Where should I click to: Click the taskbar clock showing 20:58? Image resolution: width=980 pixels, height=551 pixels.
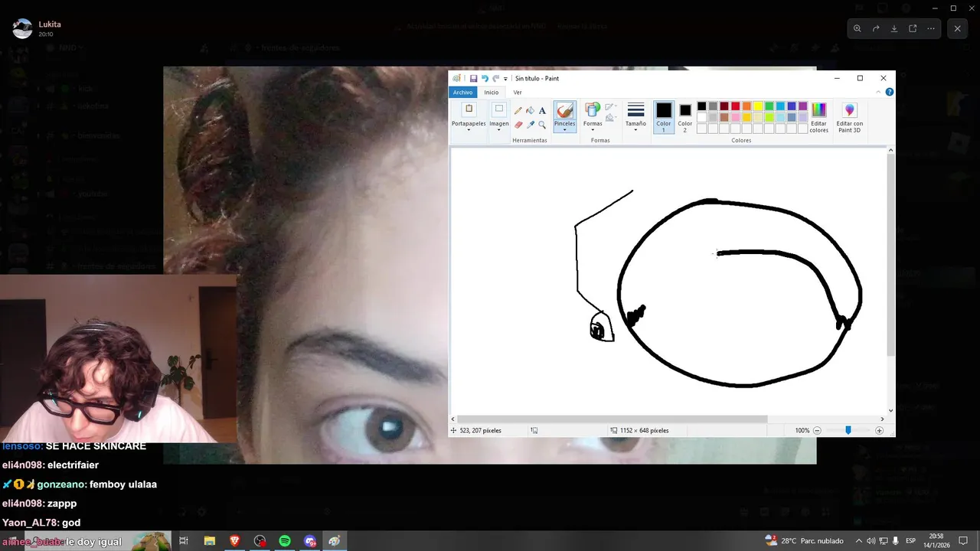936,541
